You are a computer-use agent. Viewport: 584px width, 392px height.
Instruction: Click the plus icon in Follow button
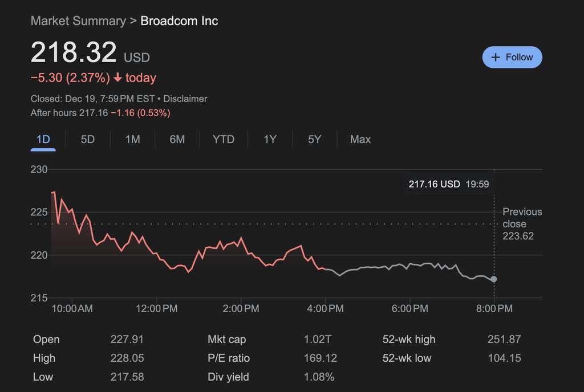pos(496,58)
